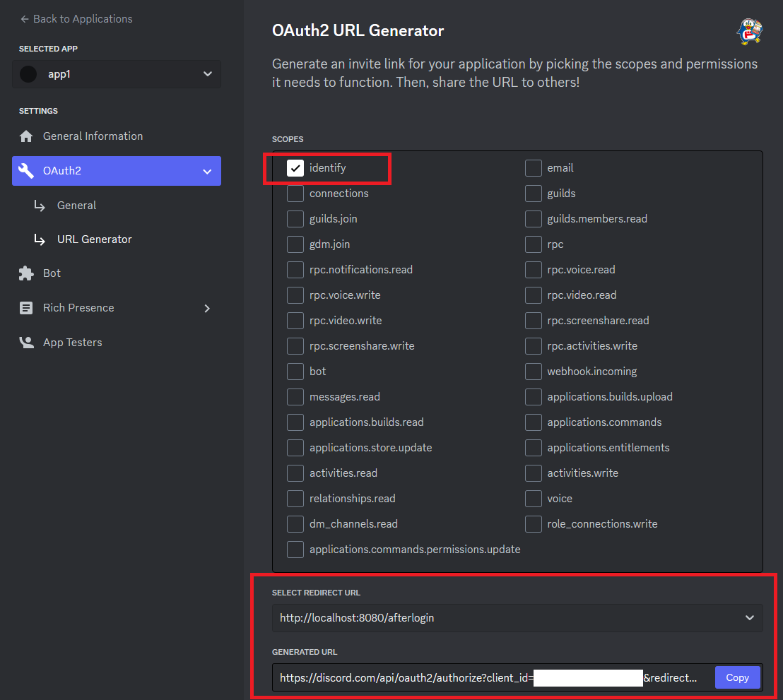The height and width of the screenshot is (700, 783).
Task: Switch to the URL Generator page
Action: click(94, 239)
